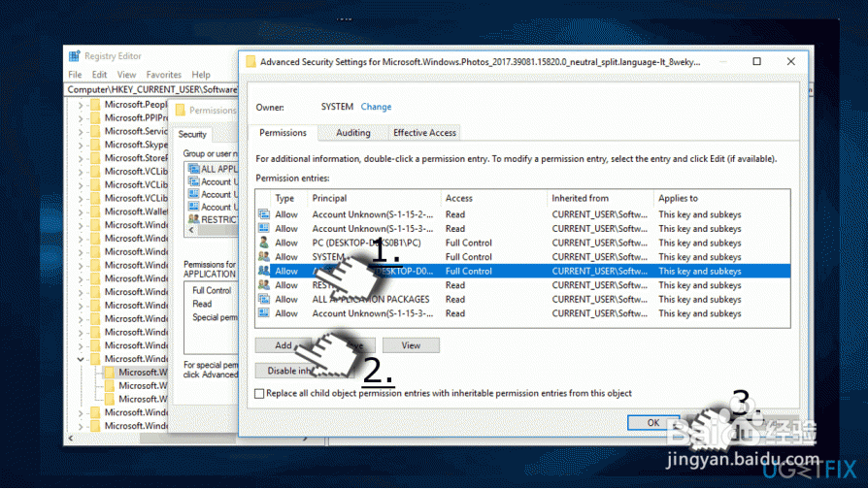868x489 pixels.
Task: Select the ALL APPLICATION PACKAGES principal
Action: [371, 299]
